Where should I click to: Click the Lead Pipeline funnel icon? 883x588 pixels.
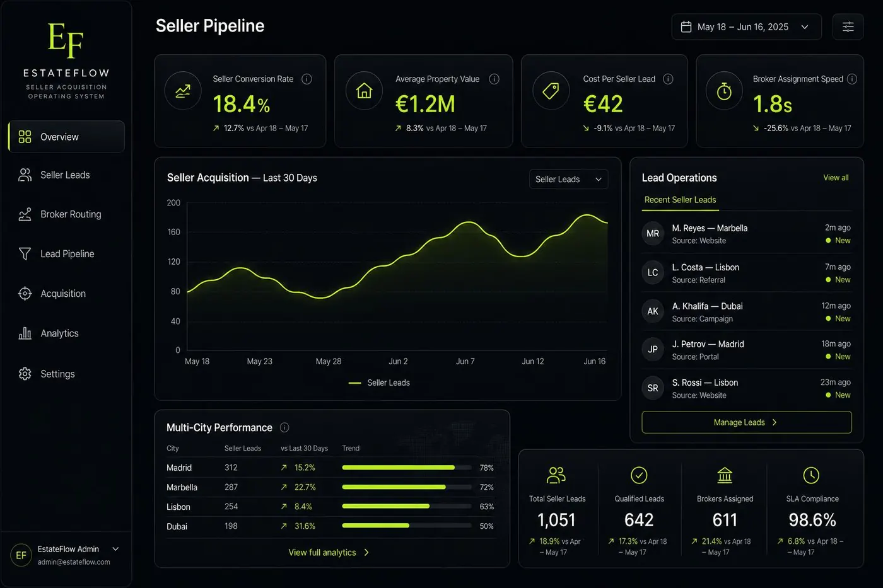coord(25,253)
